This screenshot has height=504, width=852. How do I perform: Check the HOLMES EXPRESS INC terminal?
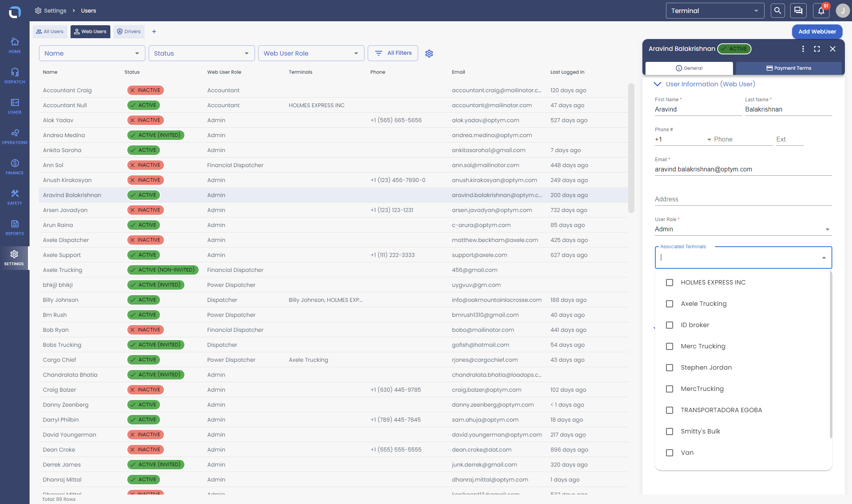[670, 283]
